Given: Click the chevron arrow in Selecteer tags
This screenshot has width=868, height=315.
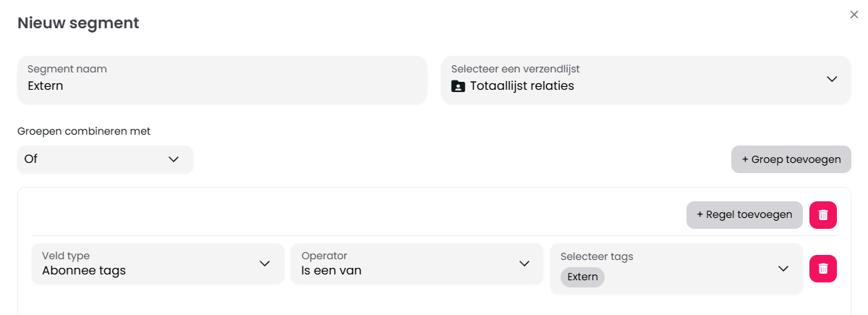Looking at the screenshot, I should tap(783, 269).
